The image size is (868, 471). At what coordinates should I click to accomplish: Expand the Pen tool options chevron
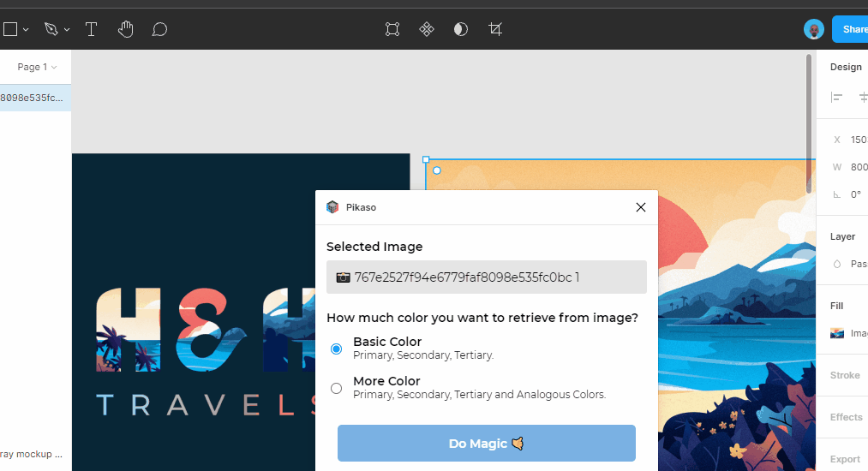coord(67,29)
